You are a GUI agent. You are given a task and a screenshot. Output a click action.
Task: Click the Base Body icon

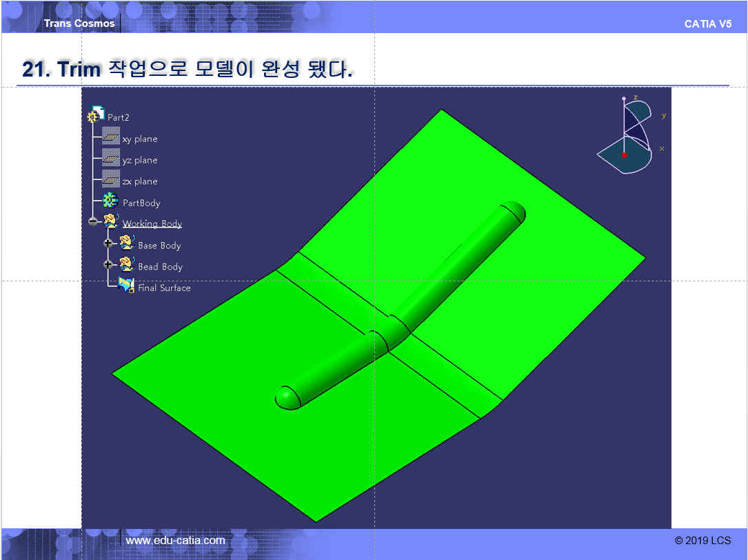point(127,243)
